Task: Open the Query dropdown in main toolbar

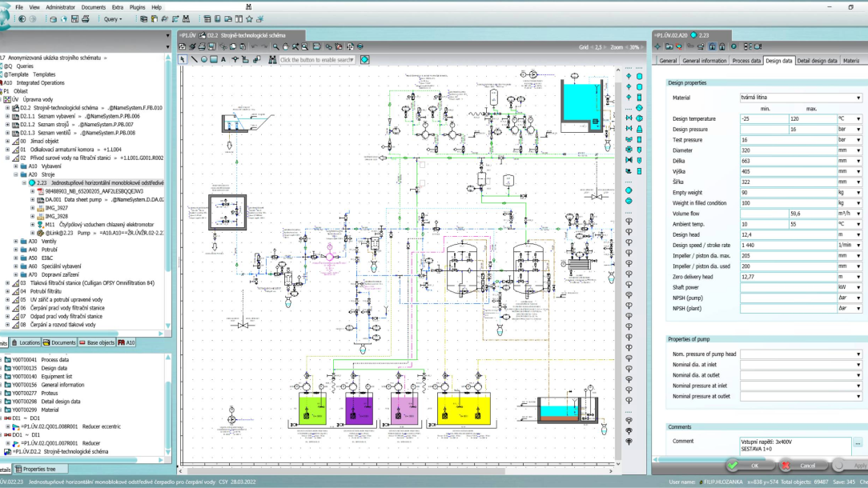Action: coord(113,18)
